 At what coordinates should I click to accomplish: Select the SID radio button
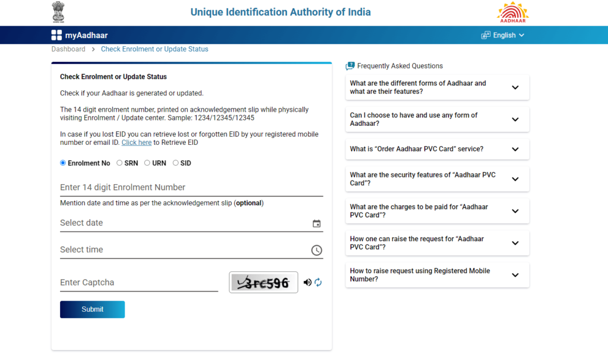176,163
